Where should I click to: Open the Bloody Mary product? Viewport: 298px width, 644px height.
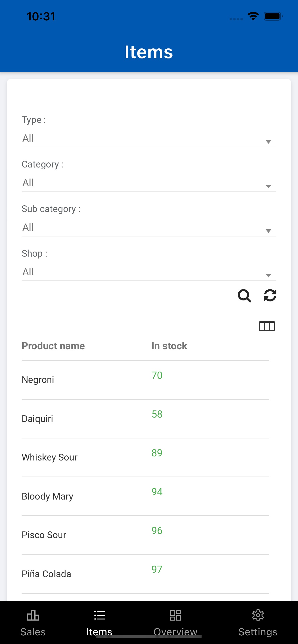click(x=145, y=496)
